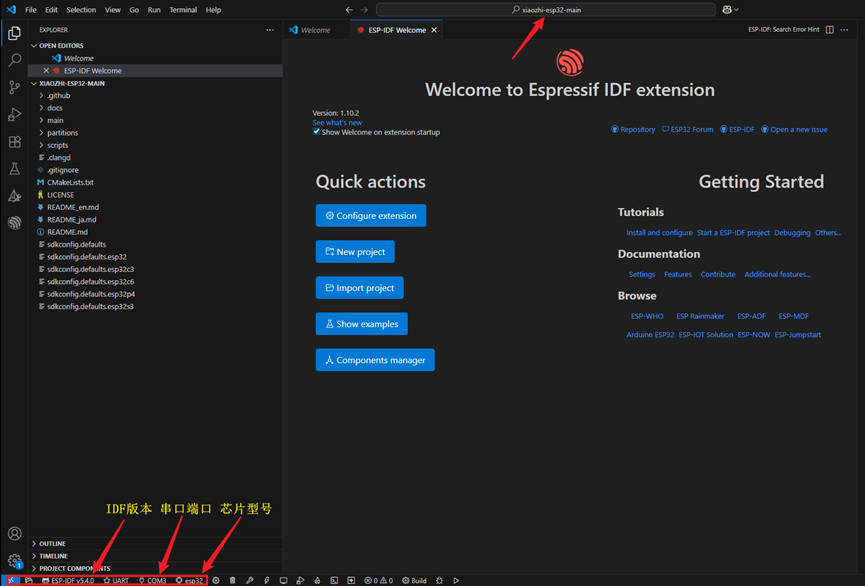The width and height of the screenshot is (865, 586).
Task: Open the Search view in activity bar
Action: [14, 60]
